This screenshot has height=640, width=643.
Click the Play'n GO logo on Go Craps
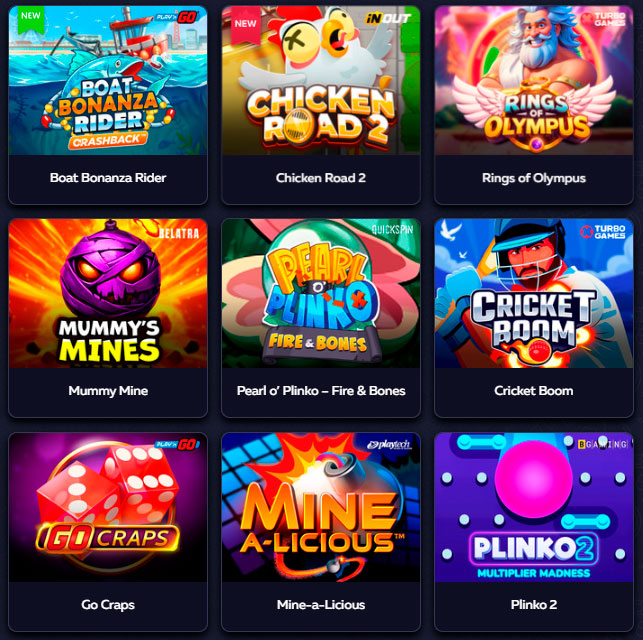point(177,445)
